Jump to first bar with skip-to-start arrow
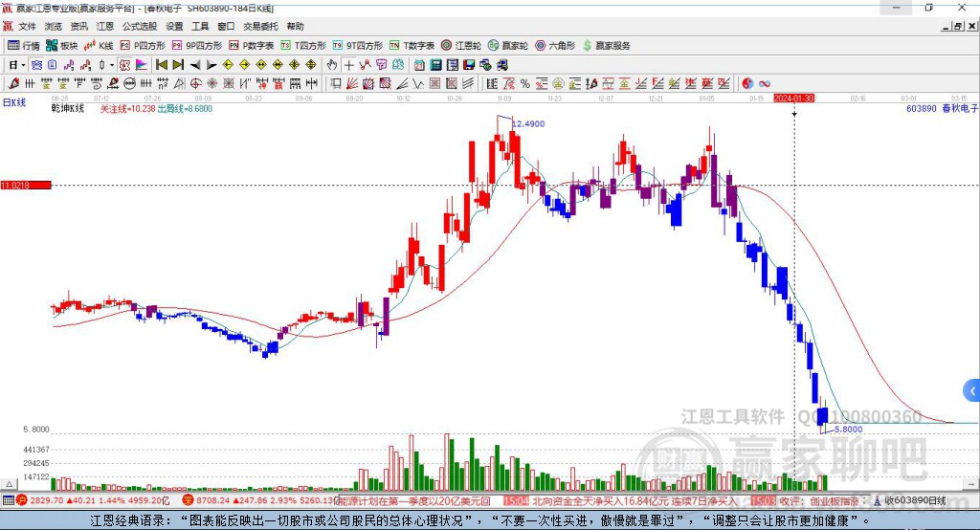The height and width of the screenshot is (530, 980). pos(161,64)
